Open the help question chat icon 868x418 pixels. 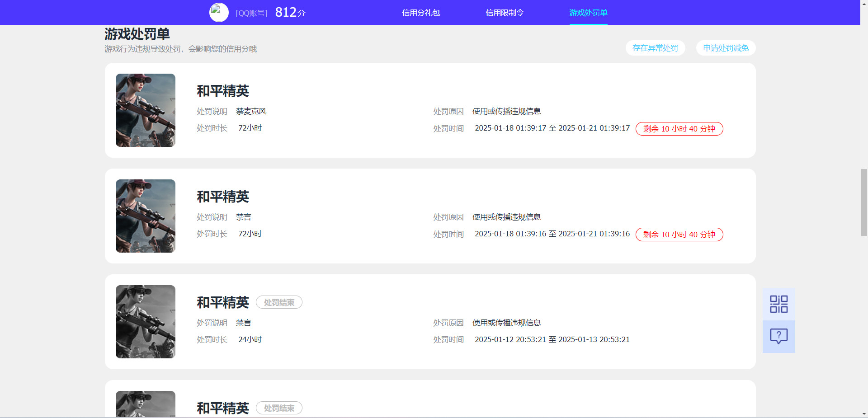(x=778, y=337)
